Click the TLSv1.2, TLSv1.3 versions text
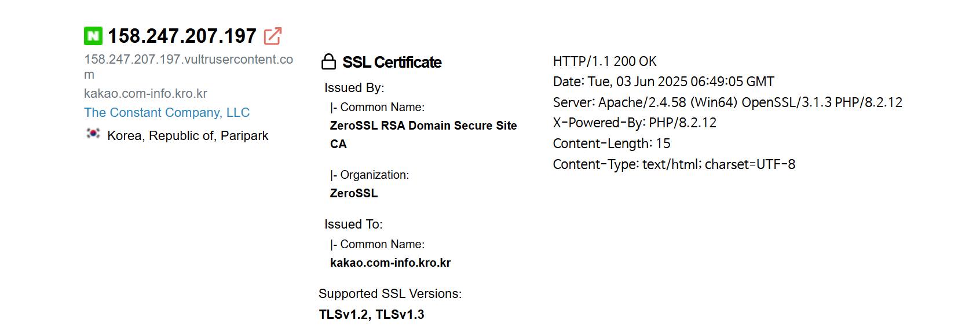Viewport: 980px width, 335px height. [x=371, y=314]
